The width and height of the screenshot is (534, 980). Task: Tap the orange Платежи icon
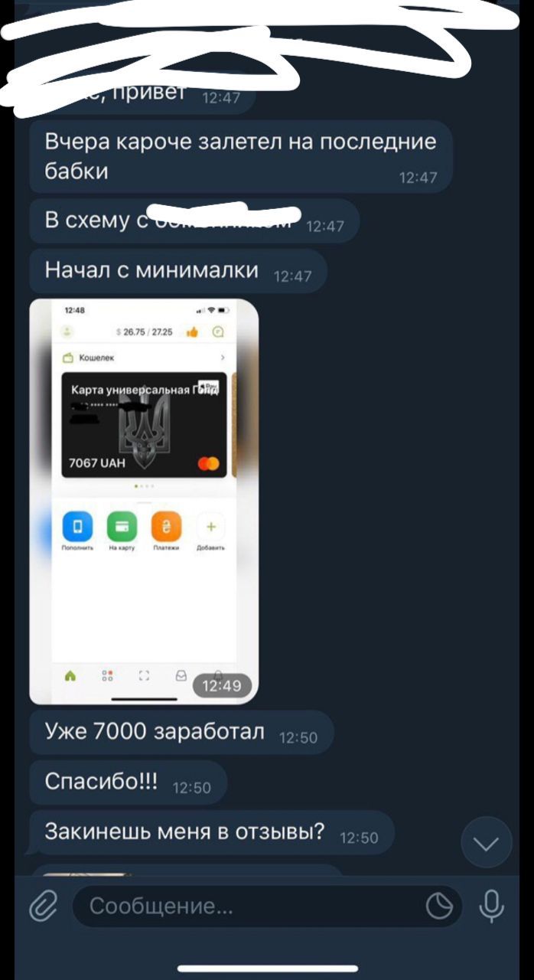tap(166, 527)
